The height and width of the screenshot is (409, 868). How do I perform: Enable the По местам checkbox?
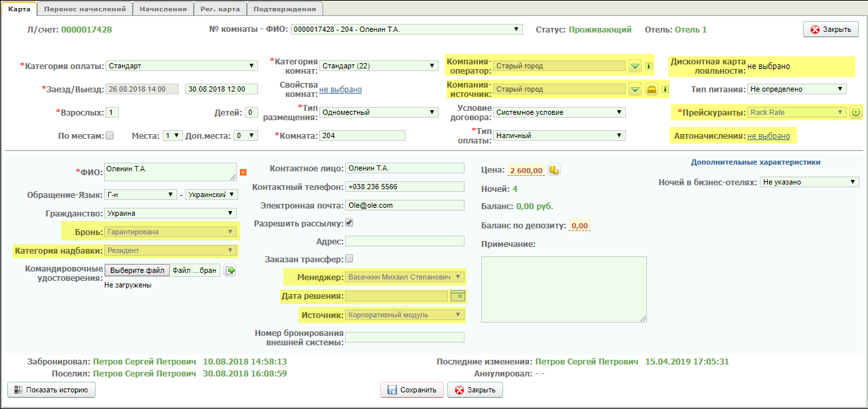(x=109, y=135)
